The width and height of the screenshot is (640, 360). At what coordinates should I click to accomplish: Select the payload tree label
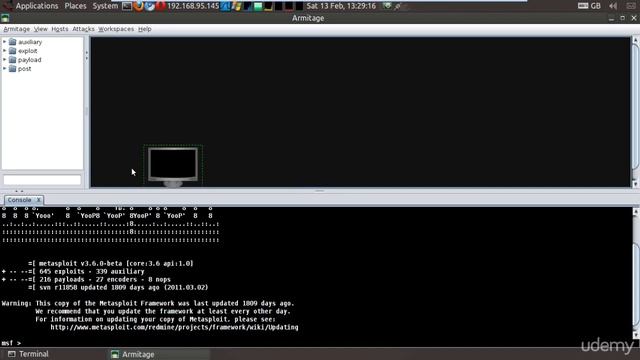(x=29, y=60)
